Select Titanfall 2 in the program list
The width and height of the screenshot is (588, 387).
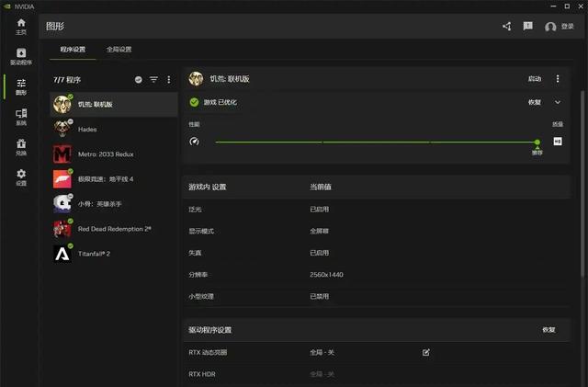(x=114, y=254)
